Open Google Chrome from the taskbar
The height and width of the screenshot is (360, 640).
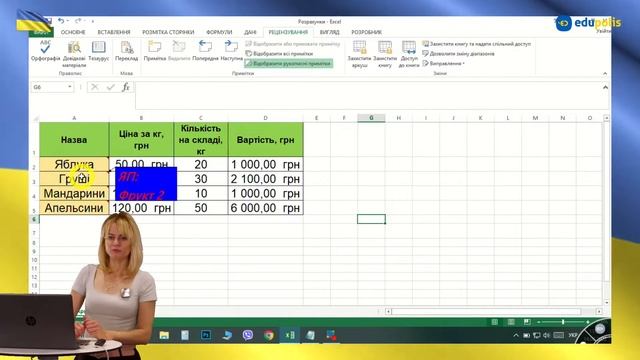pos(269,336)
